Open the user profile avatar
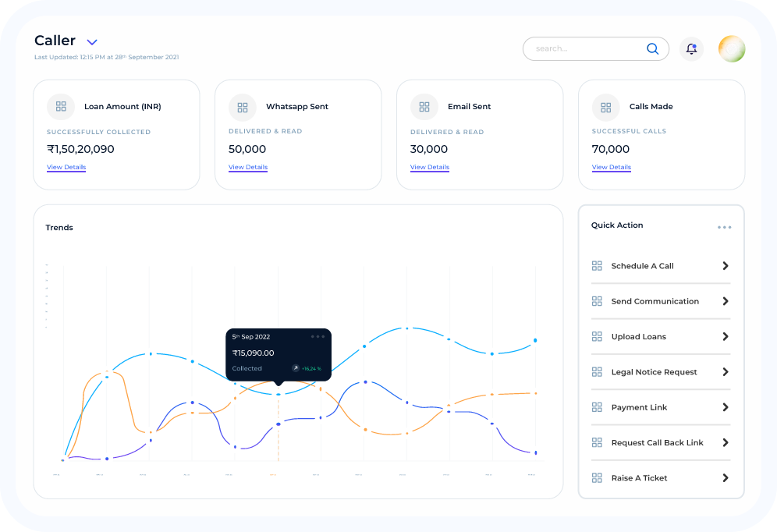Image resolution: width=777 pixels, height=532 pixels. (731, 49)
